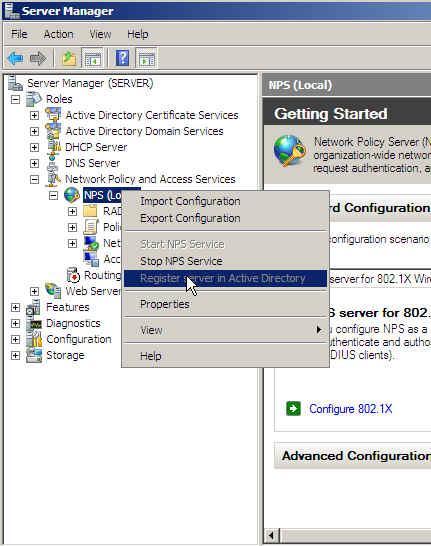431x546 pixels.
Task: Expand Active Directory Domain Services node
Action: coord(34,131)
